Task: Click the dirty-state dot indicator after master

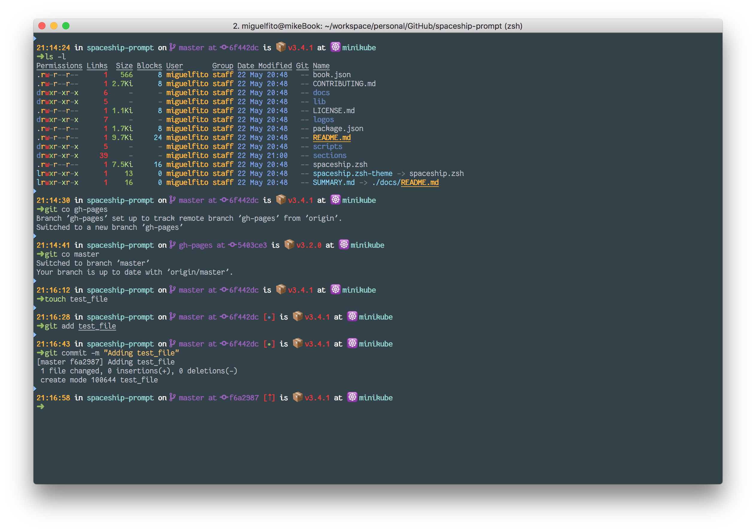Action: 269,317
